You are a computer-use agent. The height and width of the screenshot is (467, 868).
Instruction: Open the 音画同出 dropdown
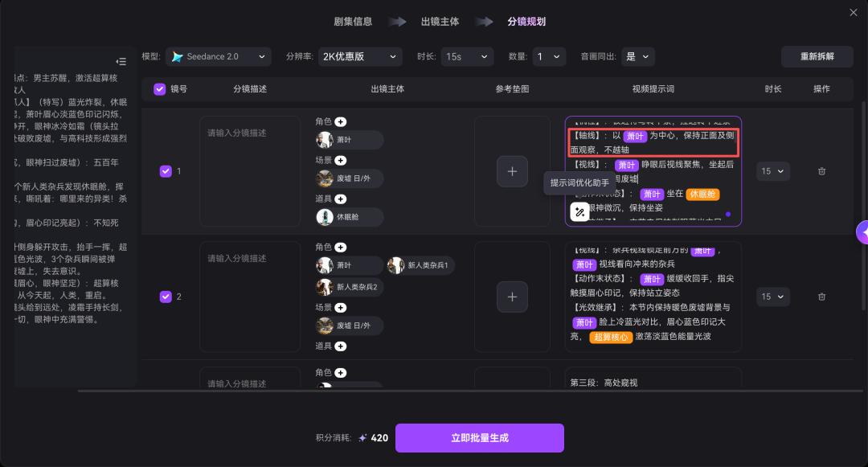pyautogui.click(x=637, y=56)
